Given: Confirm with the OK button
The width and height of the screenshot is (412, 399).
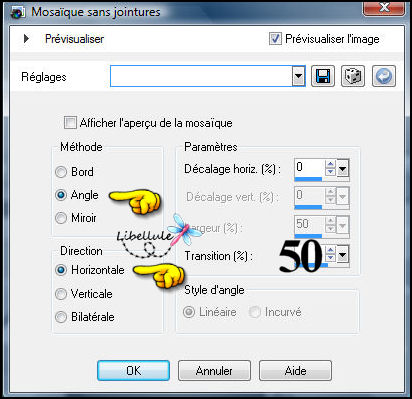Looking at the screenshot, I should pyautogui.click(x=133, y=370).
